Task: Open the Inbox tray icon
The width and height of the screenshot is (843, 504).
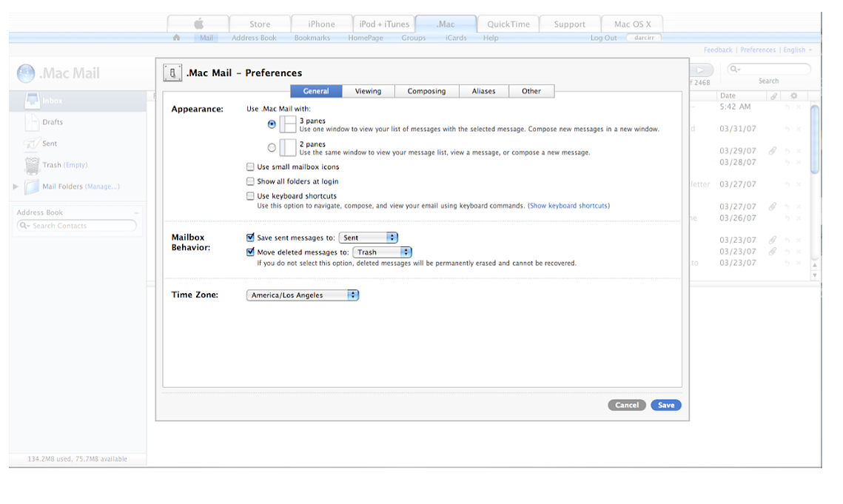Action: [33, 100]
